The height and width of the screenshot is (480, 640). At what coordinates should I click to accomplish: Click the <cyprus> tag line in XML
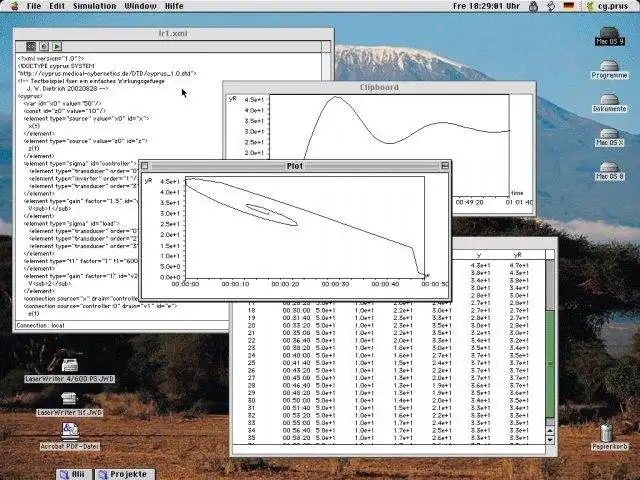pos(30,96)
